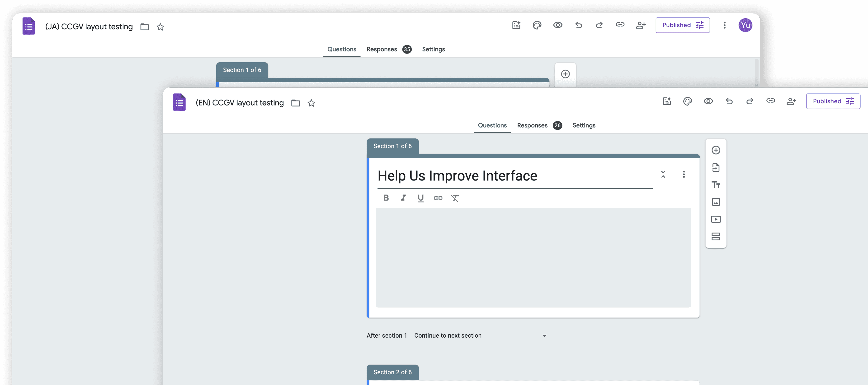
Task: Preview EN form with eye icon
Action: point(708,101)
